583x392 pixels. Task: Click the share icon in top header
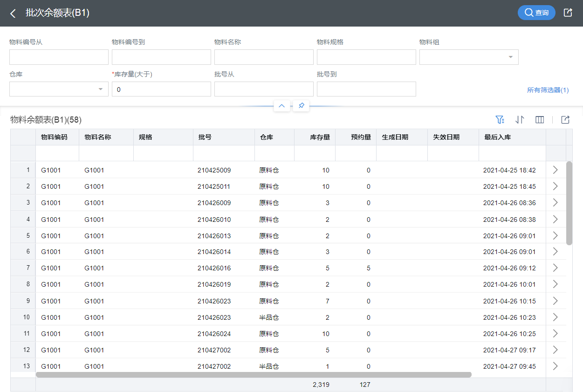[568, 13]
